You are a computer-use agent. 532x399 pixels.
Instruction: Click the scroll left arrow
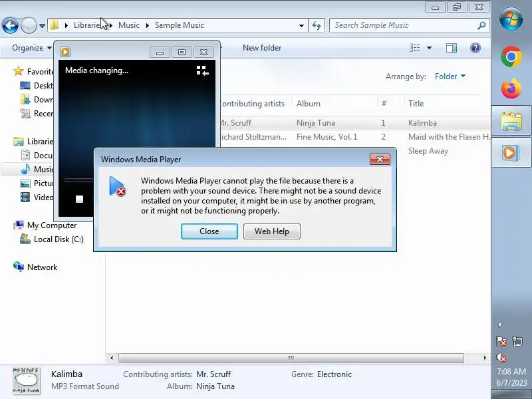pyautogui.click(x=112, y=358)
